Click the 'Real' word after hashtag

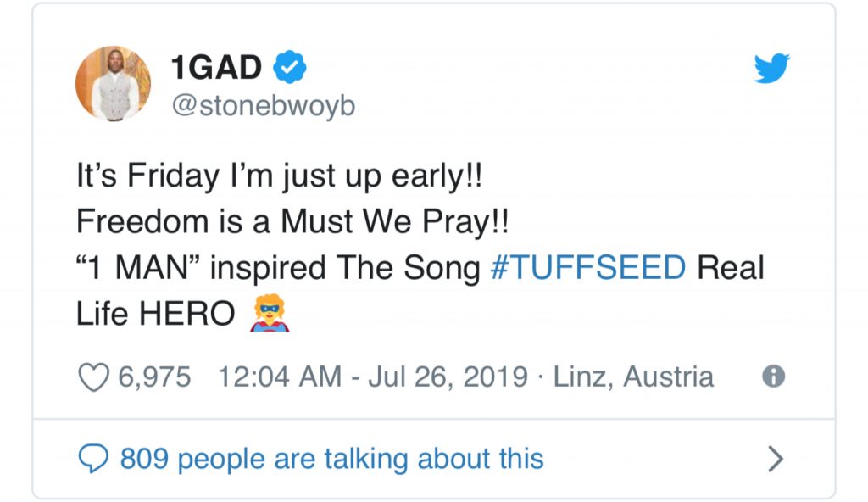tap(731, 267)
